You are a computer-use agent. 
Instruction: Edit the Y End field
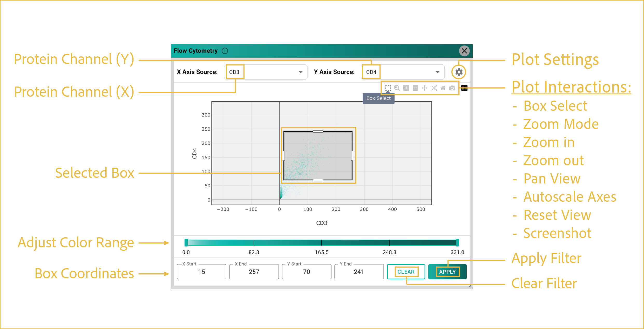click(359, 272)
